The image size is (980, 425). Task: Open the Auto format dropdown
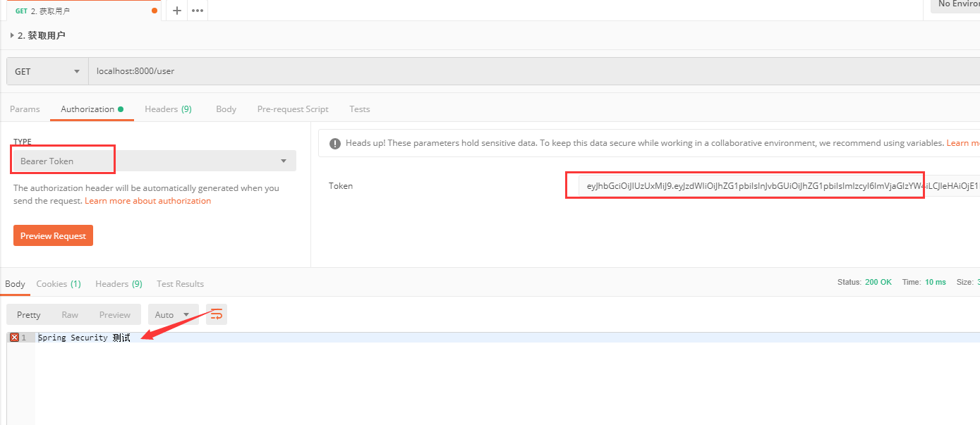(171, 314)
